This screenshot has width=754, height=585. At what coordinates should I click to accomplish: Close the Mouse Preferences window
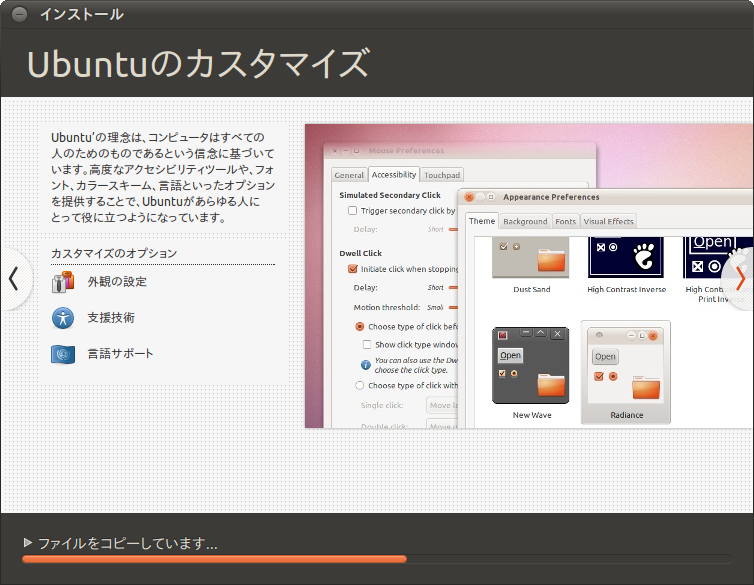click(335, 150)
